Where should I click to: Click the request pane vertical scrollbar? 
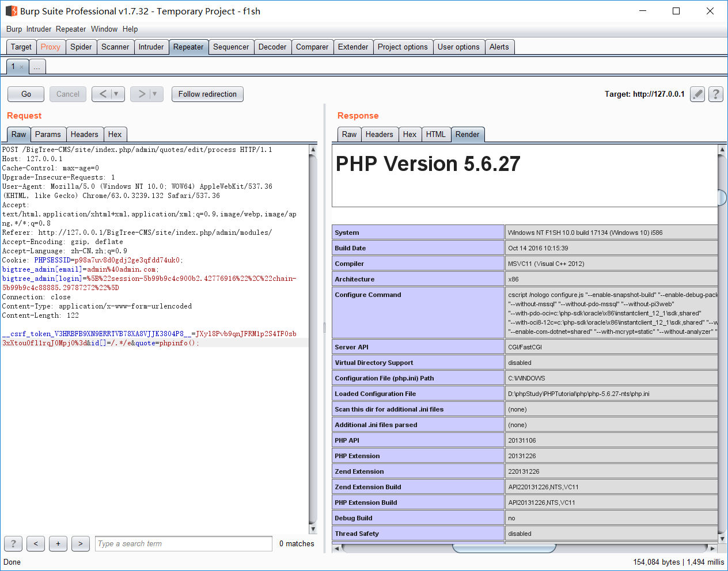[x=313, y=340]
